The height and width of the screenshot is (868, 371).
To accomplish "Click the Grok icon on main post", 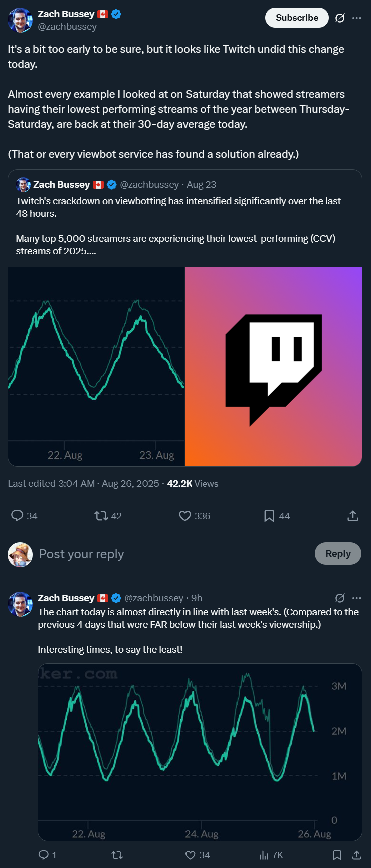I will (340, 18).
